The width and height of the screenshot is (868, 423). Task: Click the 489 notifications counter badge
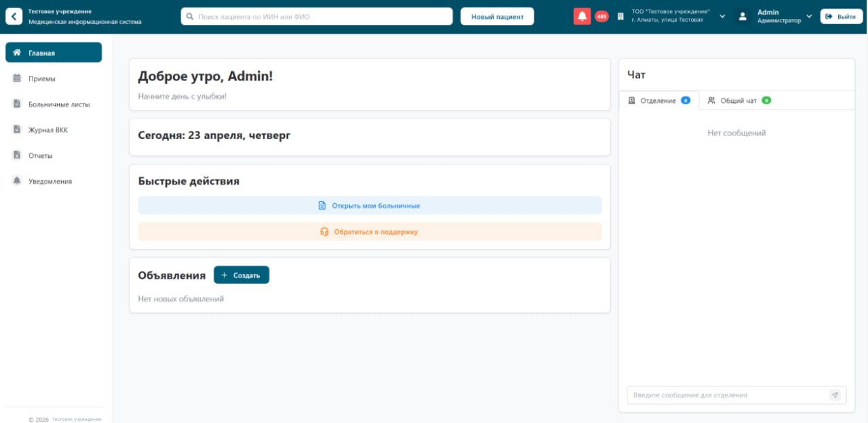pyautogui.click(x=601, y=16)
